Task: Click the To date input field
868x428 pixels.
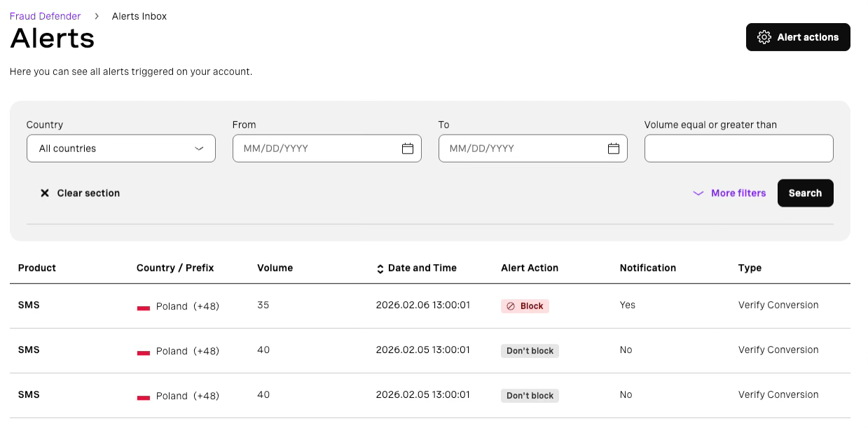Action: pos(533,149)
